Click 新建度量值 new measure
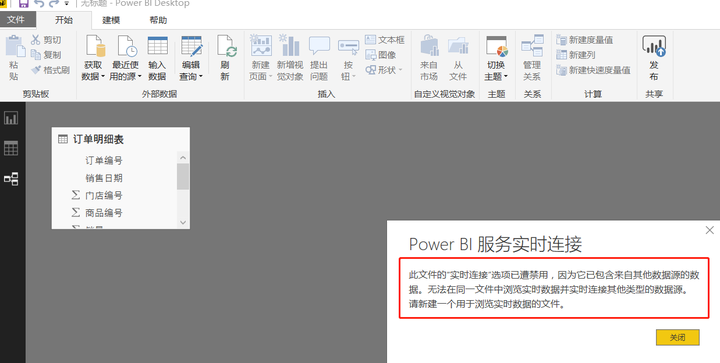The height and width of the screenshot is (363, 720). [585, 40]
